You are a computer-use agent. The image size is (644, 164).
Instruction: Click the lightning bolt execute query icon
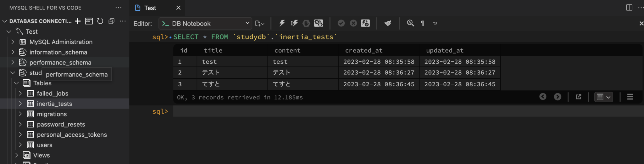(282, 23)
